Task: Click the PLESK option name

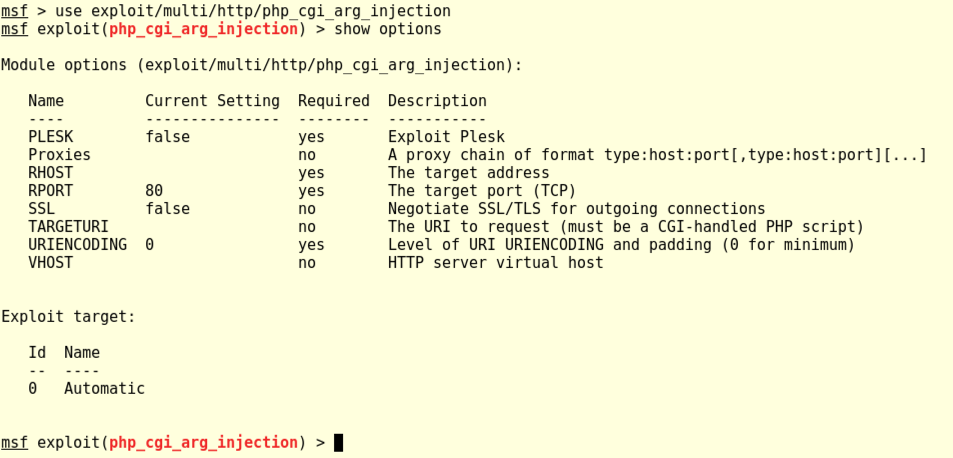Action: click(x=50, y=137)
